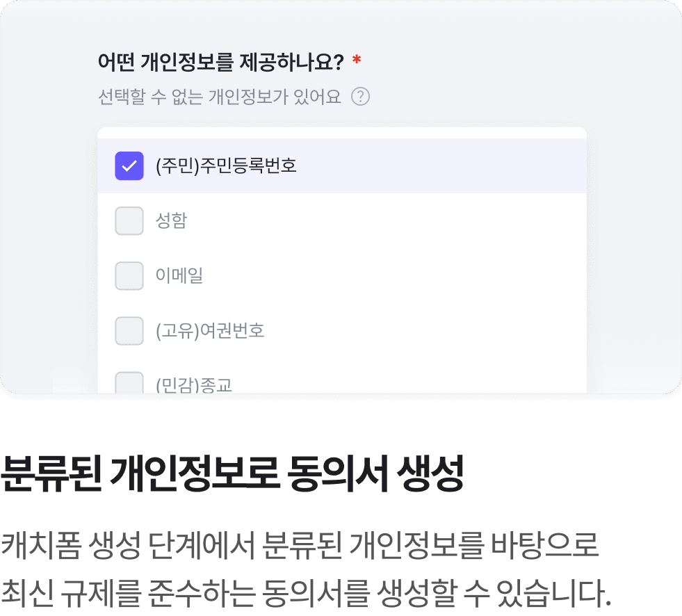Click the 캐치폼 생성 단계에서 description line
The height and width of the screenshot is (616, 682).
(300, 544)
